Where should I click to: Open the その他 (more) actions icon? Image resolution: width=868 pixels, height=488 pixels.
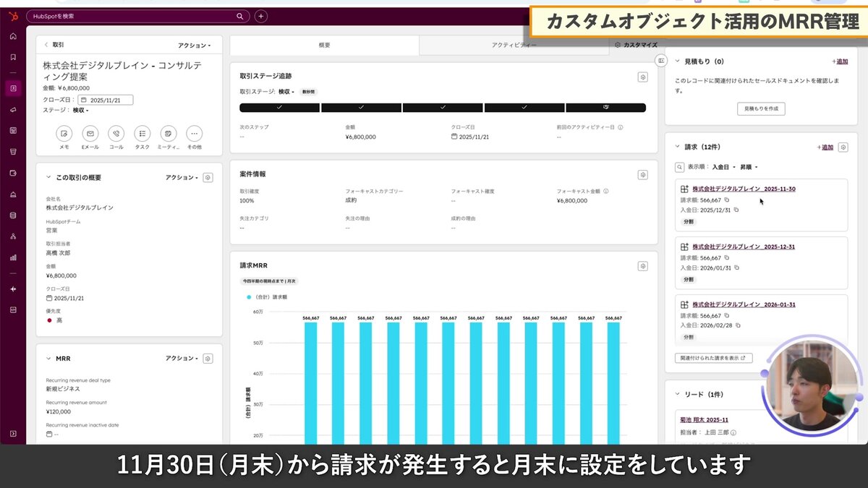tap(194, 134)
